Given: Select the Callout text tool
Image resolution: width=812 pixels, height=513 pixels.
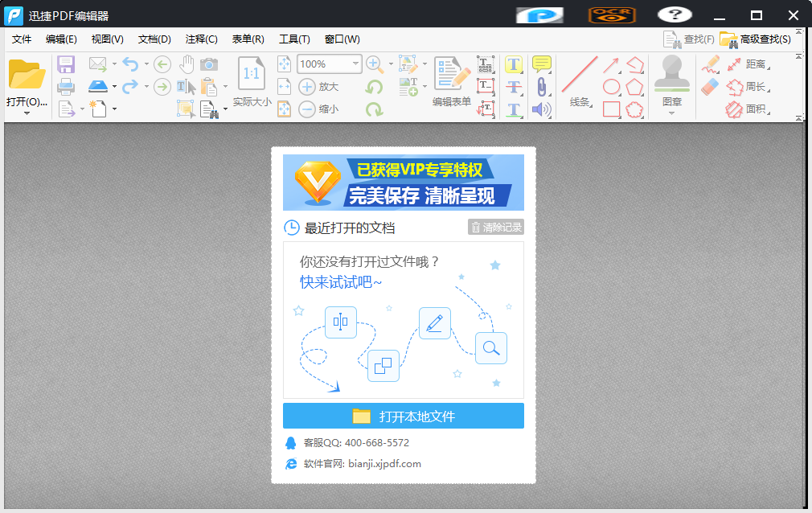Looking at the screenshot, I should pyautogui.click(x=486, y=109).
